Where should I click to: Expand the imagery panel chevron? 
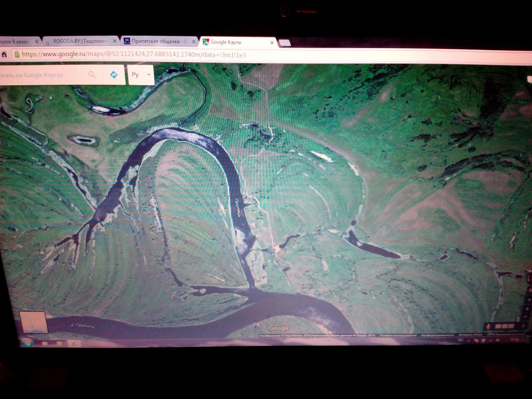click(x=523, y=326)
